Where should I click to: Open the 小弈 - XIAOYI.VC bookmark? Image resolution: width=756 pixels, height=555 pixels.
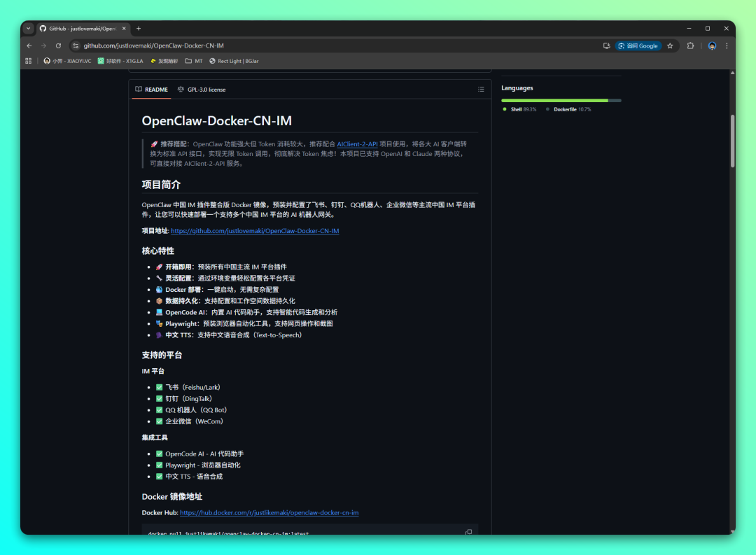(x=67, y=61)
